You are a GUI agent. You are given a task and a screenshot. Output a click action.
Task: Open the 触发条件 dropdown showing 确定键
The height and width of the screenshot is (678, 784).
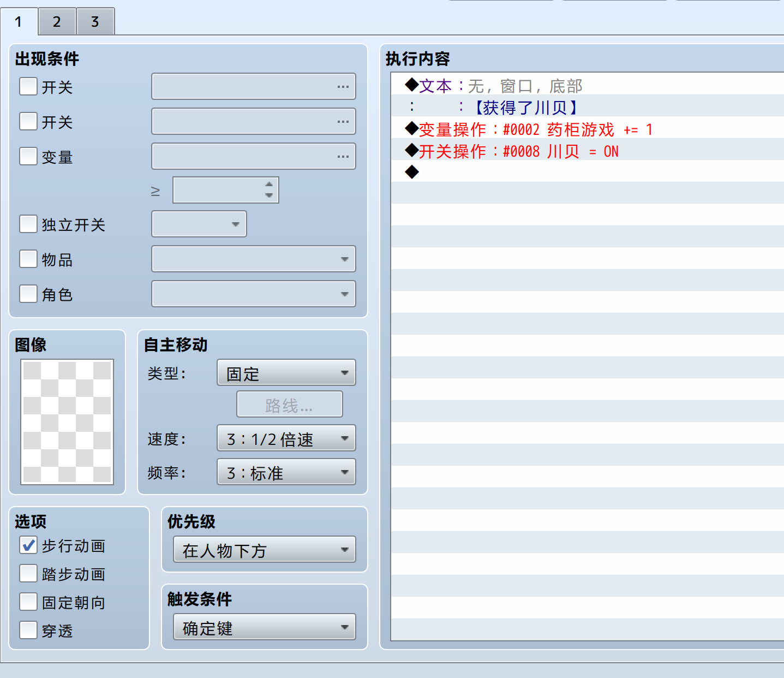[265, 627]
